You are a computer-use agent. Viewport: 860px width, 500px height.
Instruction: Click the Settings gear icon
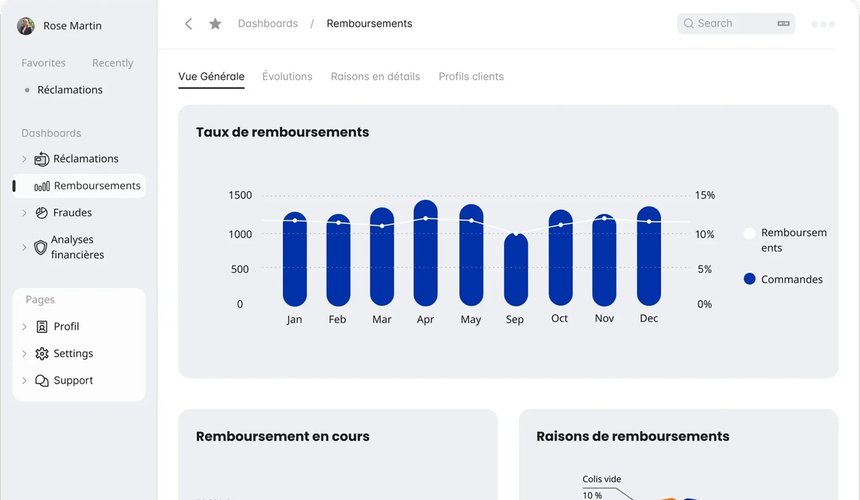click(41, 354)
